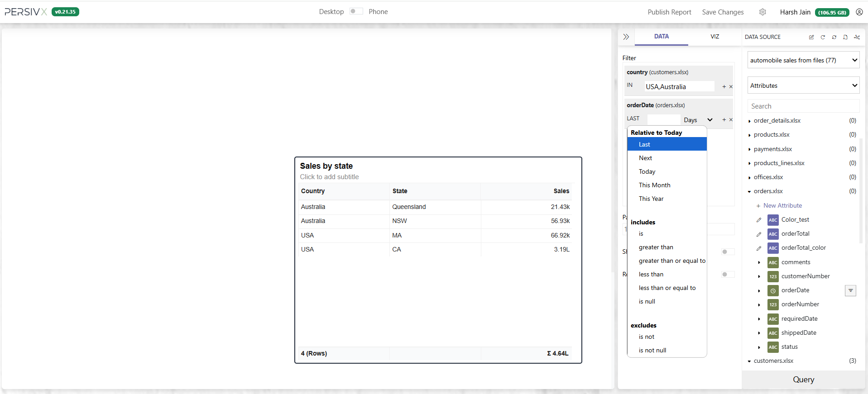Collapse the orders.xlsx tree node
868x394 pixels.
749,191
